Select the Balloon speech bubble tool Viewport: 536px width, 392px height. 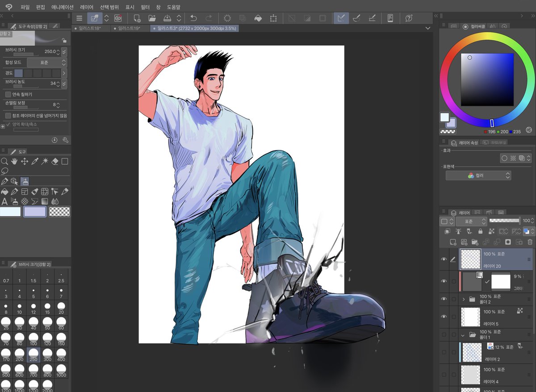[x=35, y=201]
